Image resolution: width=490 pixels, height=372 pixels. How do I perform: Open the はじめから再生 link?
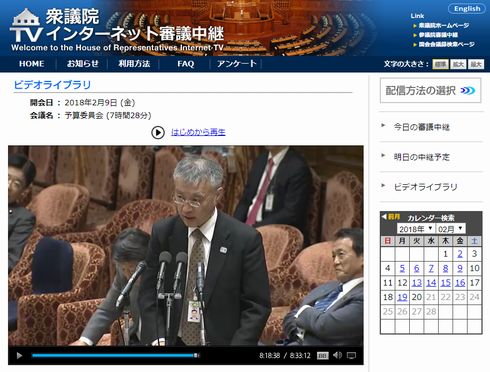click(x=198, y=132)
